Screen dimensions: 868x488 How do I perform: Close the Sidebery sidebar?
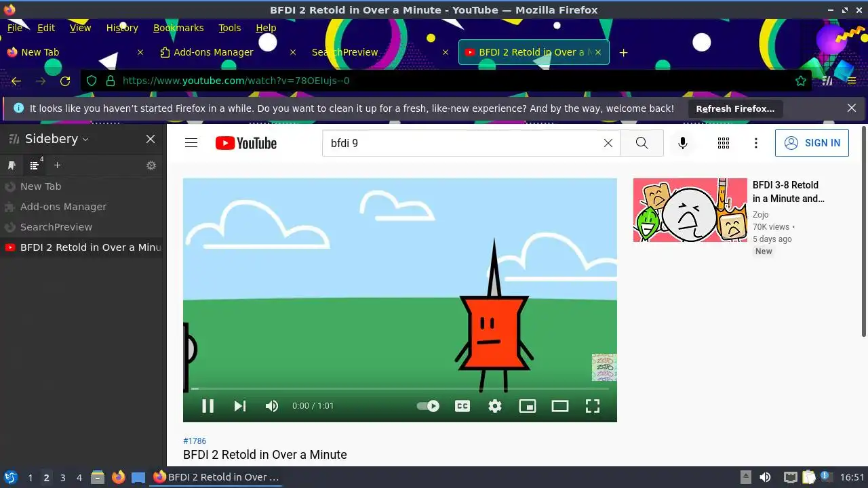[x=151, y=139]
